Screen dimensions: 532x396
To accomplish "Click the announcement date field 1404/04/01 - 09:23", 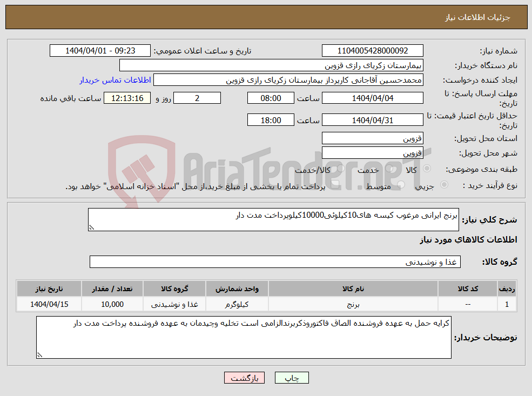I will (x=100, y=51).
